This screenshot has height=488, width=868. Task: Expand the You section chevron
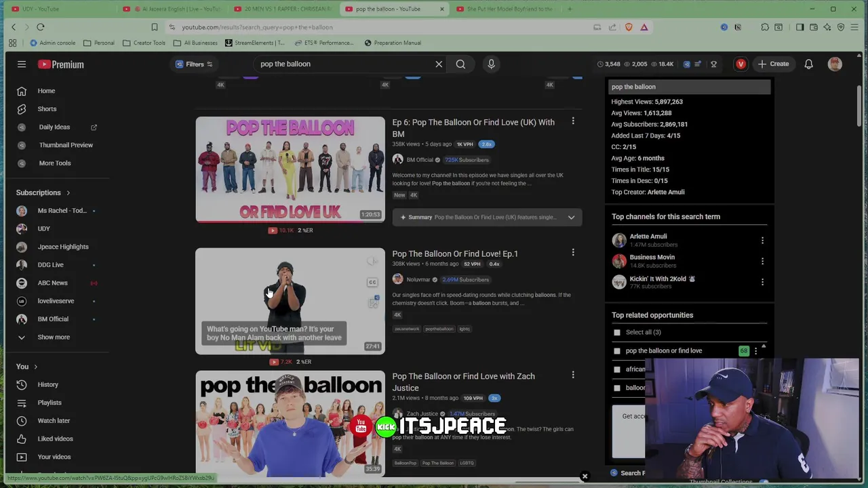(35, 367)
